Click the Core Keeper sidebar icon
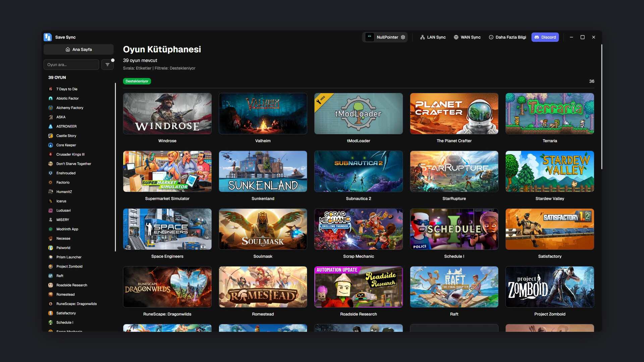Viewport: 644px width, 362px height. click(x=51, y=145)
